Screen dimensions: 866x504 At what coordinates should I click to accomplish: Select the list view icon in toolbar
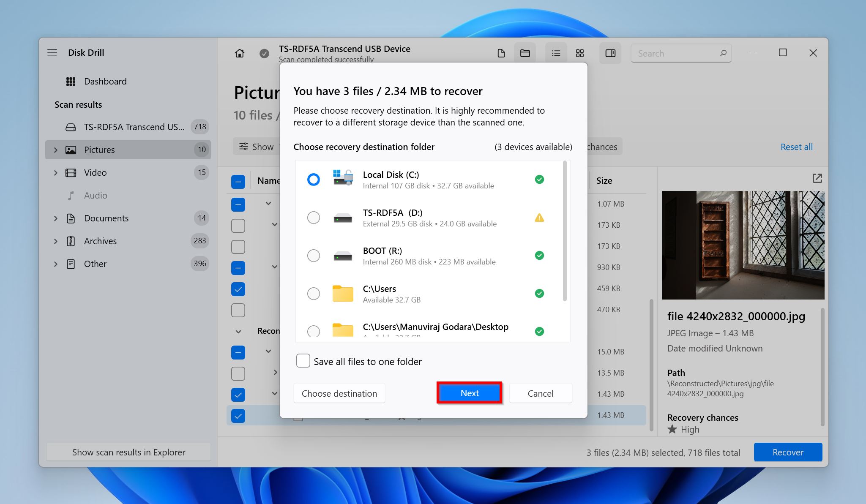(555, 53)
